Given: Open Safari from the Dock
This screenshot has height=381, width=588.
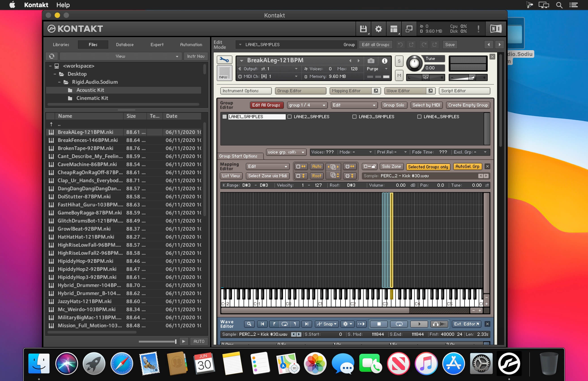Looking at the screenshot, I should pos(122,364).
